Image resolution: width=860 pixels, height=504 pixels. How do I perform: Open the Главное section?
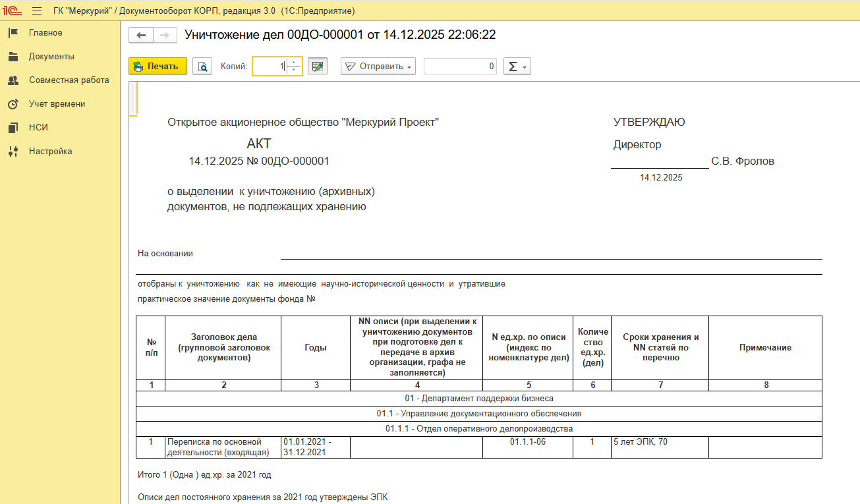(x=45, y=33)
